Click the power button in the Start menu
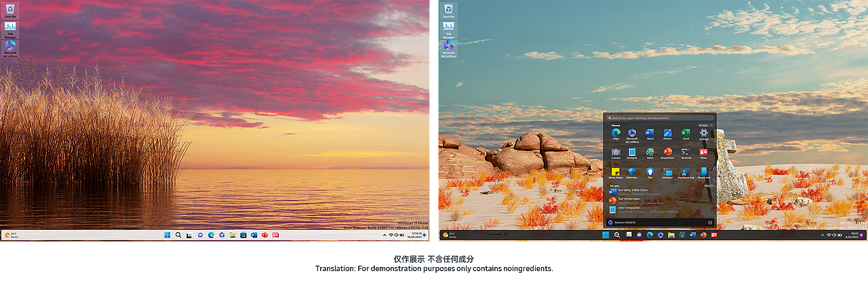The width and height of the screenshot is (868, 284). point(710,222)
